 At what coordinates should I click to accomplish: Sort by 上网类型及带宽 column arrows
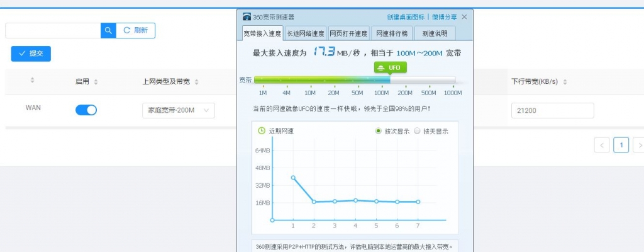[x=196, y=82]
